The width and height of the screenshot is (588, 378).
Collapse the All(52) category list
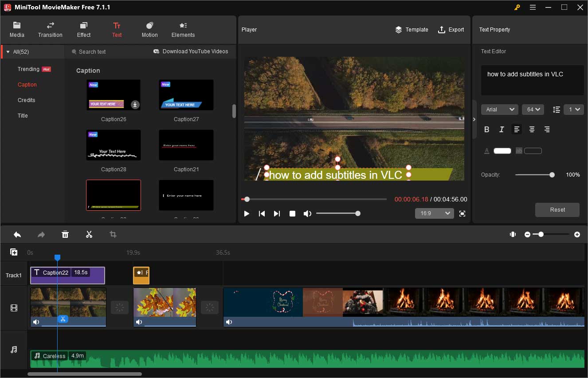point(8,52)
